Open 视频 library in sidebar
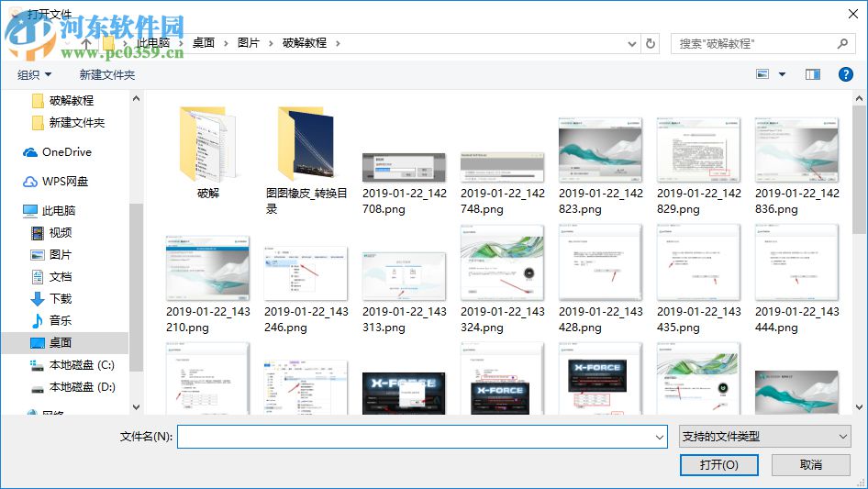Screen dimensions: 868x489 click(51, 233)
